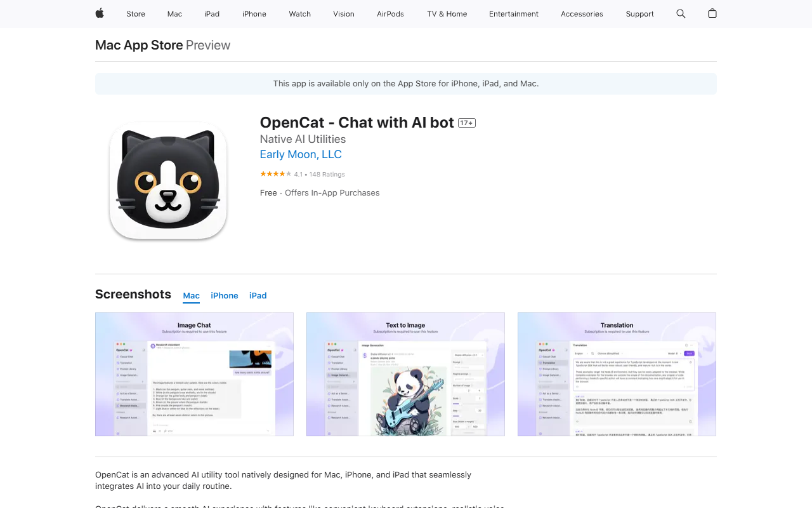Click the star rating icons
Viewport: 812px width, 508px height.
275,174
